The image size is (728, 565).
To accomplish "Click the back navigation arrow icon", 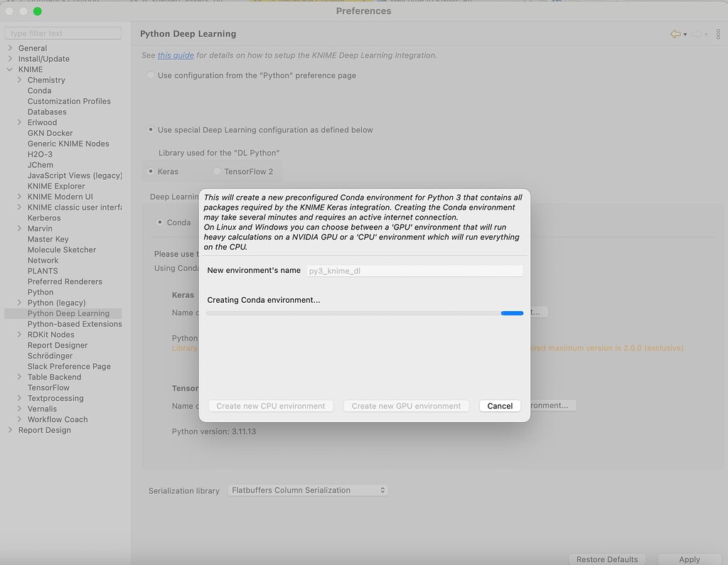I will pyautogui.click(x=675, y=33).
